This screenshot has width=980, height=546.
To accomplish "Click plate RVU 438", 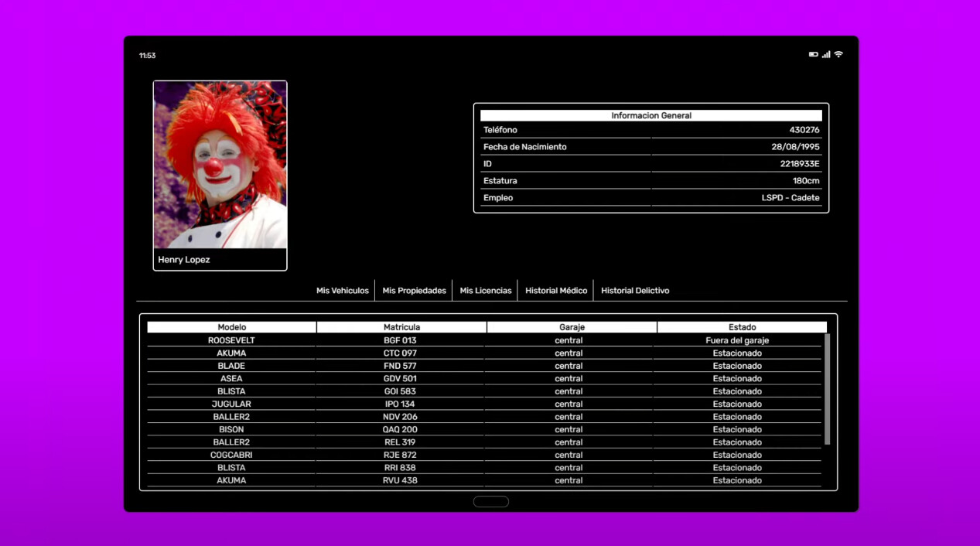I will point(400,480).
